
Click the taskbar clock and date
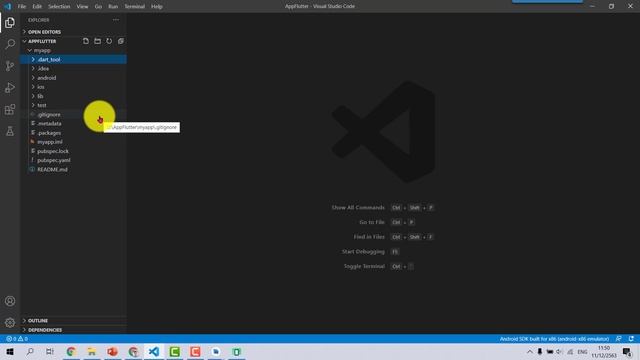click(x=604, y=351)
